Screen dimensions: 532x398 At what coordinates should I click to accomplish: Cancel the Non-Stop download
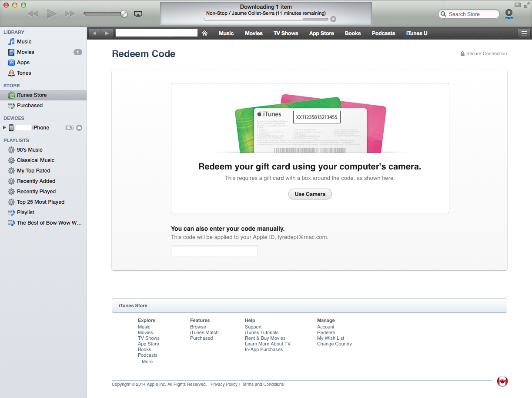(333, 19)
